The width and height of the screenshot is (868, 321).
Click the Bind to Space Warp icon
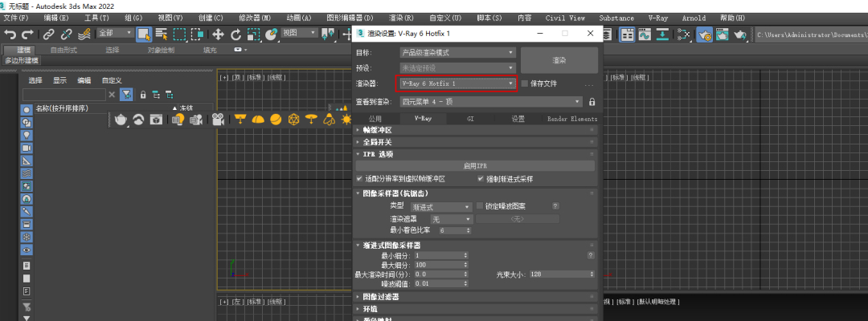tap(84, 35)
